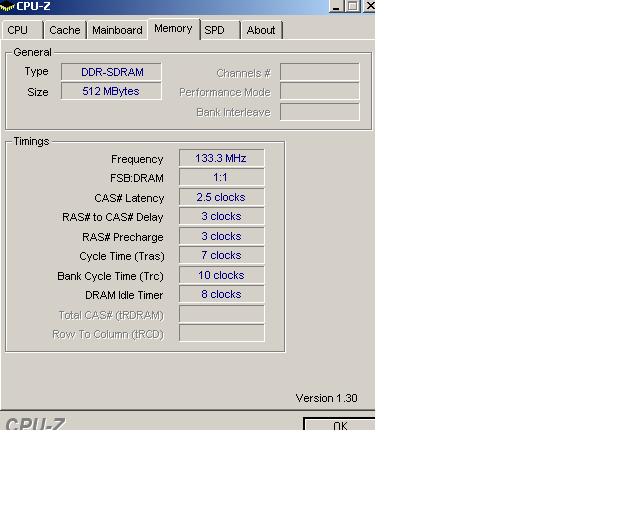This screenshot has height=512, width=640.
Task: Select Cycle Time (Tras) 7 clocks
Action: click(221, 255)
